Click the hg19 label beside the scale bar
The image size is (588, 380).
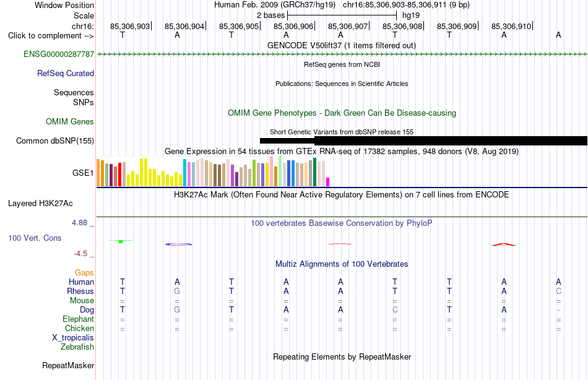410,15
